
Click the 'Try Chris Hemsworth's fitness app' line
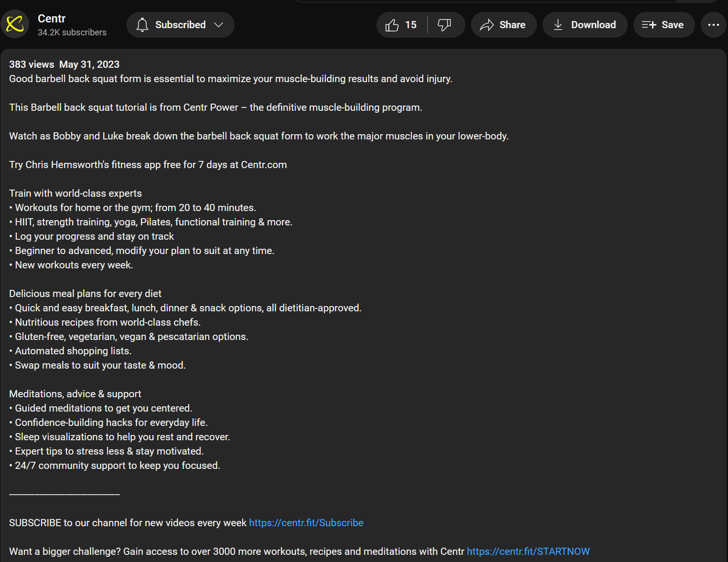148,165
